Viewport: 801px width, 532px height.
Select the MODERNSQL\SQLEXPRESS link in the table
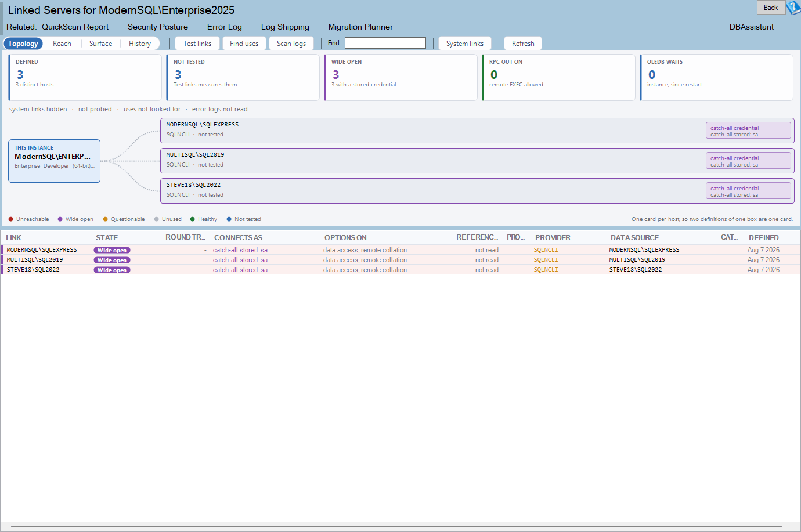(x=42, y=250)
